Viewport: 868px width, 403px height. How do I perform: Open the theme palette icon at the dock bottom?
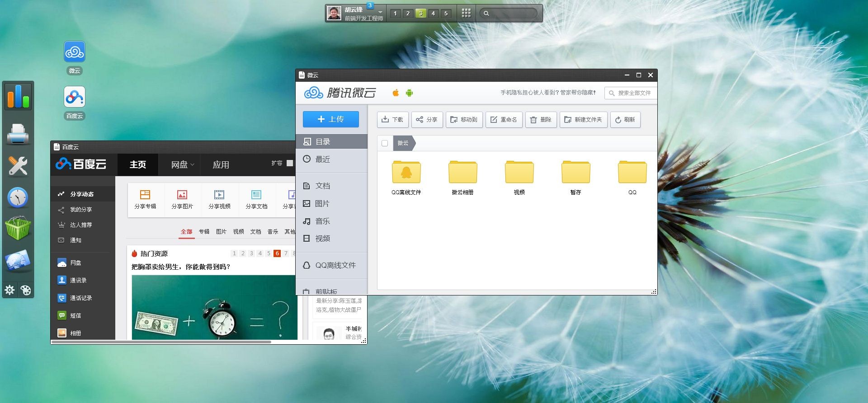coord(26,290)
